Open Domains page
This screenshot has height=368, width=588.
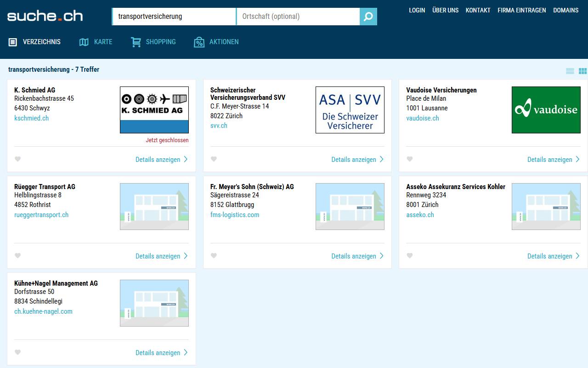pyautogui.click(x=566, y=10)
